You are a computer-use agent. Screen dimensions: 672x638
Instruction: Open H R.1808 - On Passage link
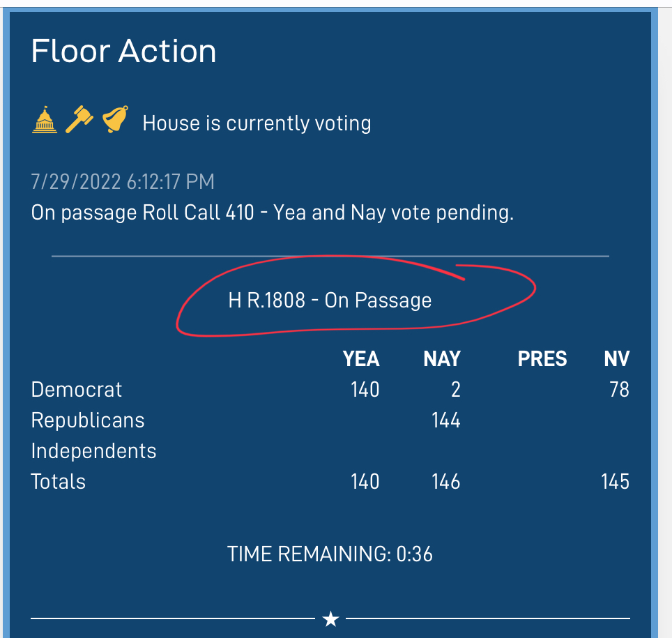click(x=330, y=300)
